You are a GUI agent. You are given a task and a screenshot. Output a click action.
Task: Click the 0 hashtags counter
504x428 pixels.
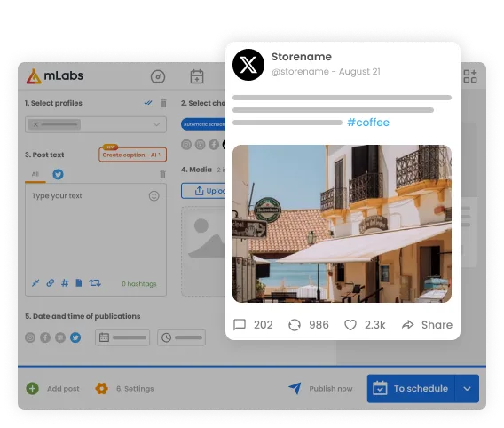click(139, 284)
